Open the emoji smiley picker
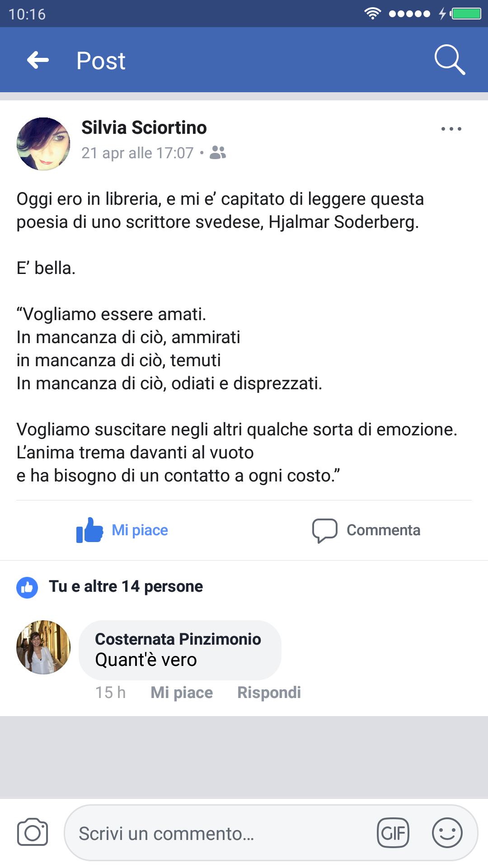Image resolution: width=488 pixels, height=868 pixels. pyautogui.click(x=447, y=833)
